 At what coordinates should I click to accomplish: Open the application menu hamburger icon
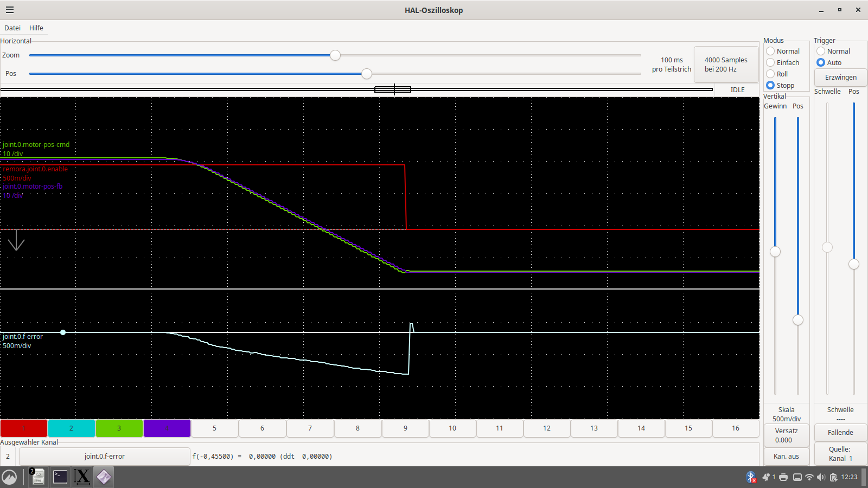10,10
